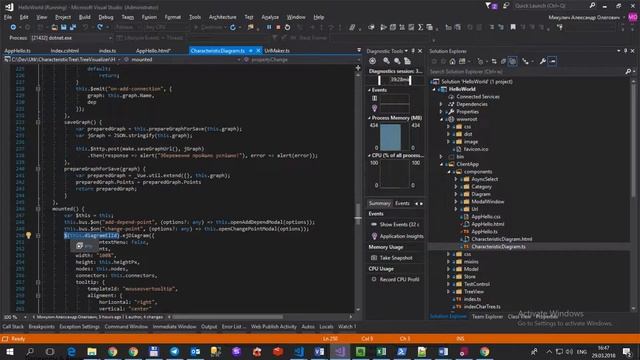Open the Windows Start menu

pos(9,351)
